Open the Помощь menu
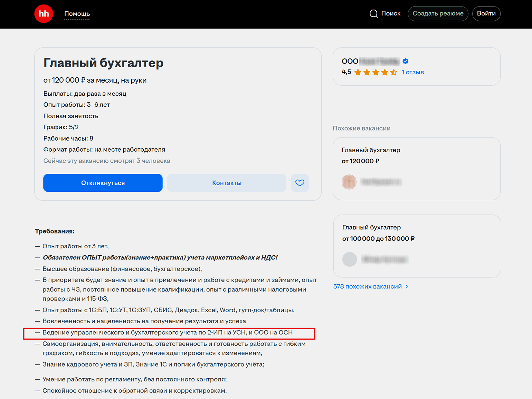 [x=77, y=14]
